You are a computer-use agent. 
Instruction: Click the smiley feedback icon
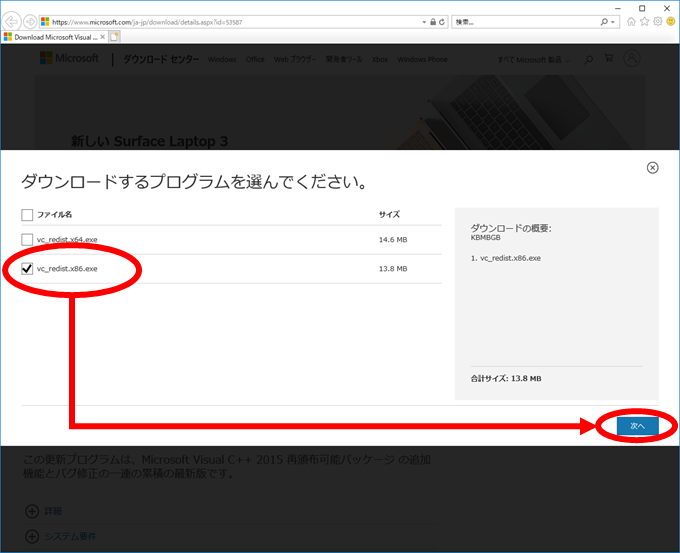point(671,21)
